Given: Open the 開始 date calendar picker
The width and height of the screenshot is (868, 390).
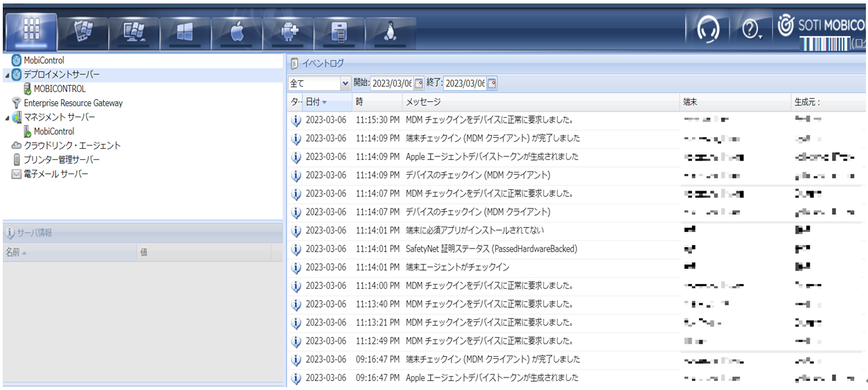Looking at the screenshot, I should [418, 83].
